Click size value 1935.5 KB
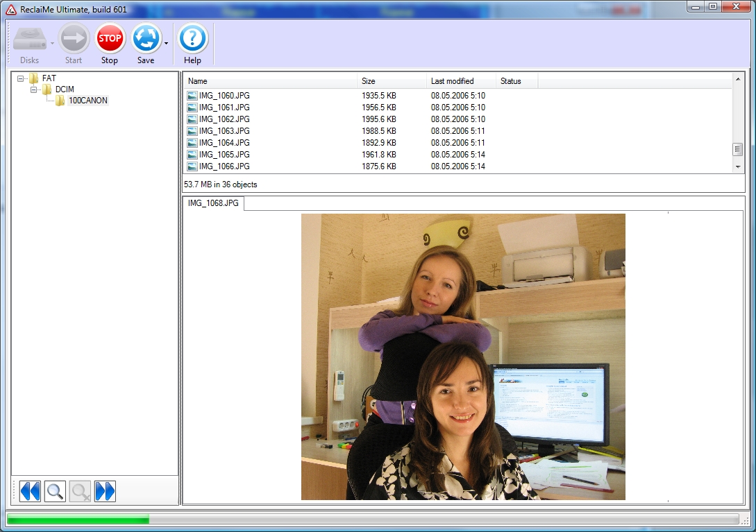The height and width of the screenshot is (532, 756). point(379,96)
